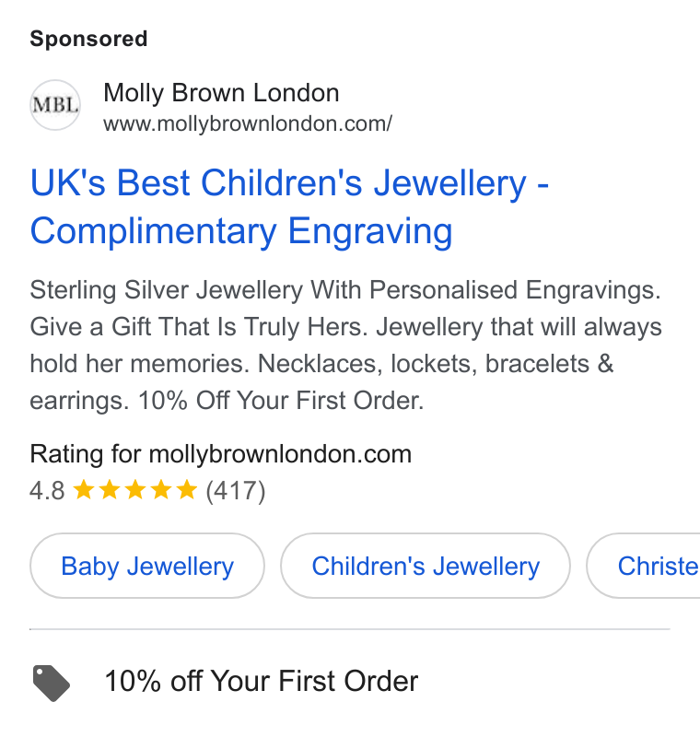Click the MBL round logo icon
Screen dimensions: 700x737
55,105
